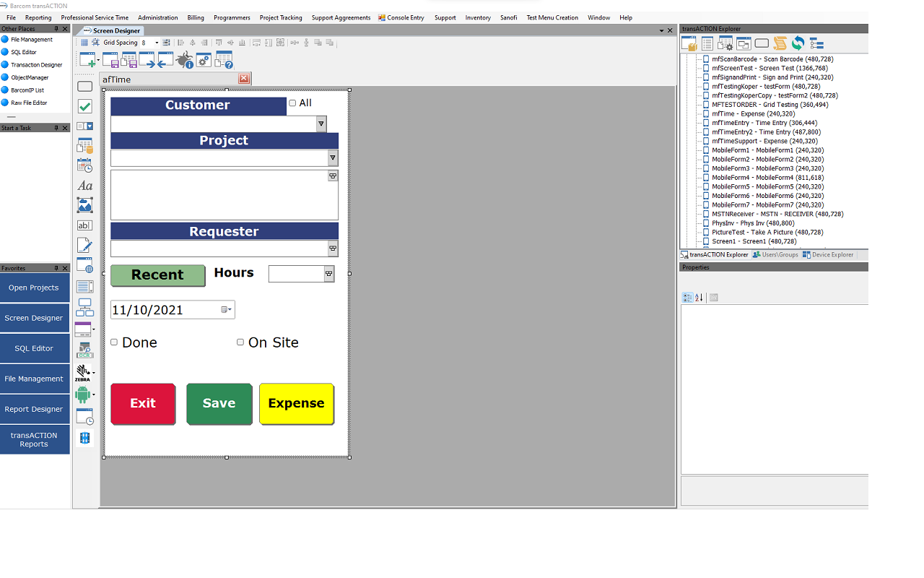
Task: Open the Administration menu
Action: point(157,17)
